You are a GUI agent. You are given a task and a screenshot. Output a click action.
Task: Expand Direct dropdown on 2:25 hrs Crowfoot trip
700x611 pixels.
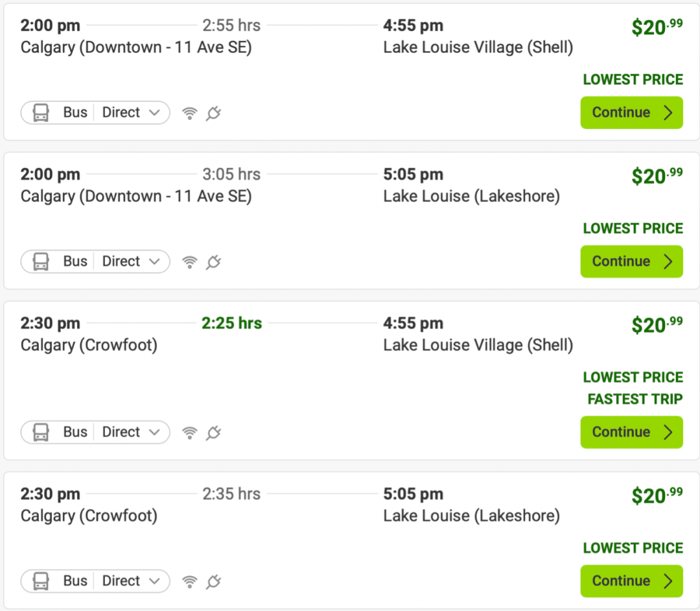(131, 432)
